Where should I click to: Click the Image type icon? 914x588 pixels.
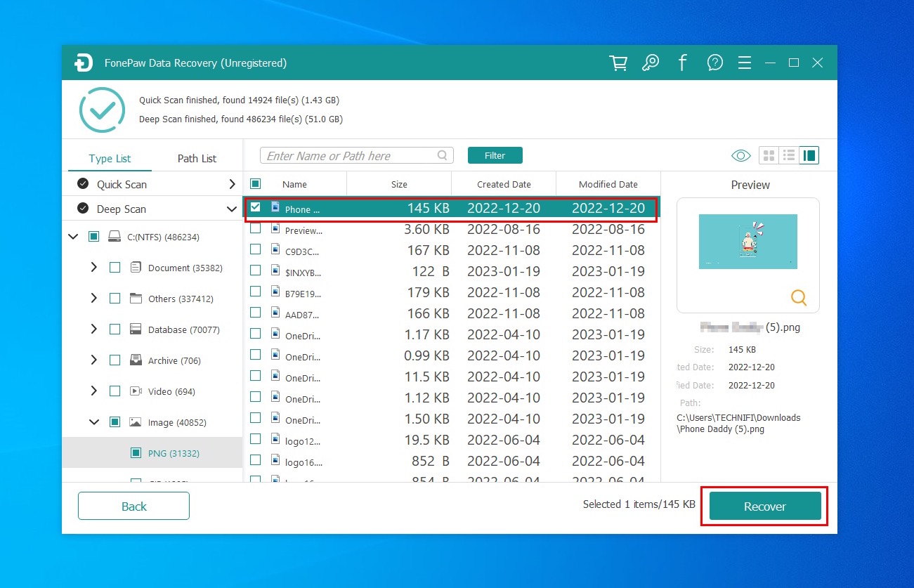(136, 422)
